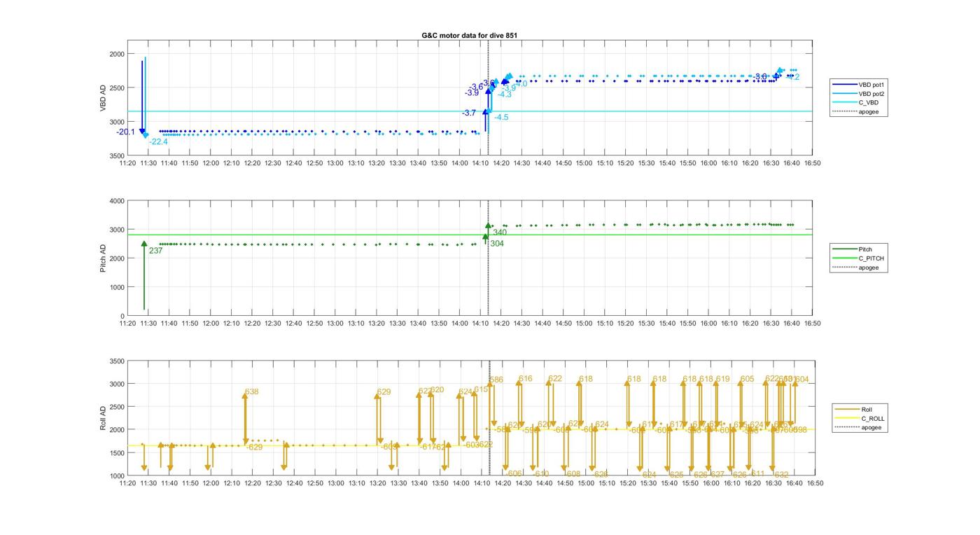This screenshot has width=980, height=535.
Task: Select the 'C_PITCH' legend entry
Action: 871,258
